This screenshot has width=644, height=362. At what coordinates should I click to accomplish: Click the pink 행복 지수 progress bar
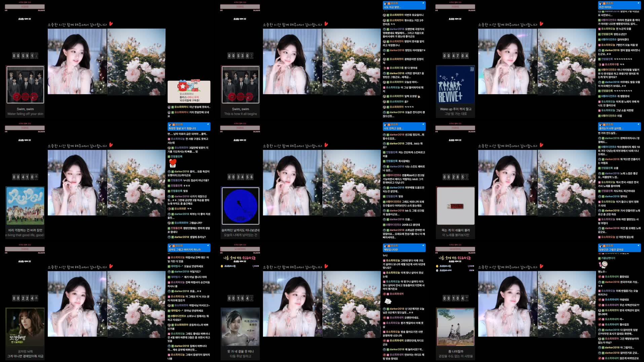coord(25,6)
